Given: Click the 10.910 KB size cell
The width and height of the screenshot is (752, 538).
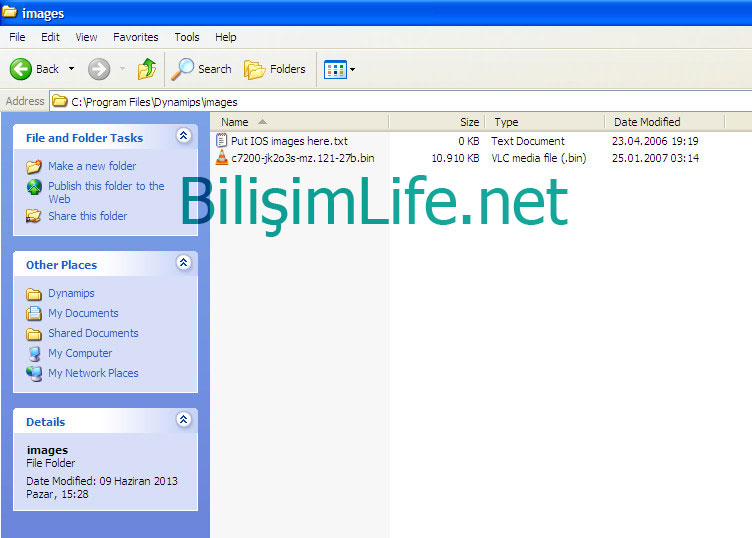Looking at the screenshot, I should pos(455,158).
